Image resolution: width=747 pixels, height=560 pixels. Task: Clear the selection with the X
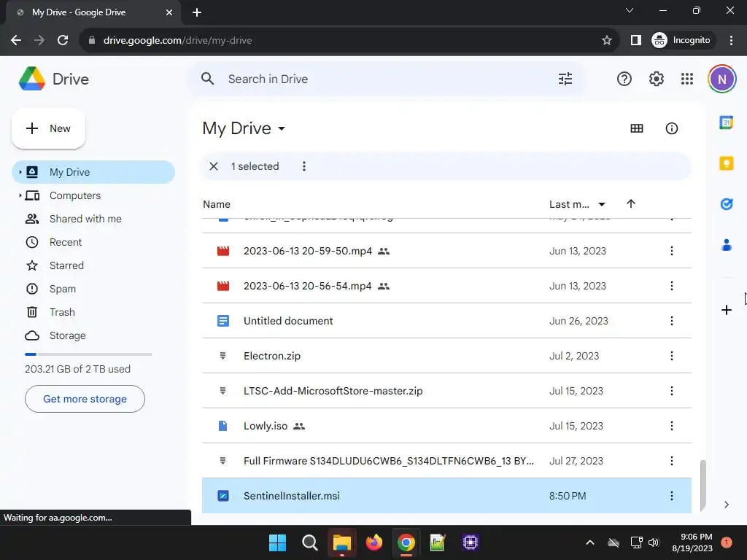click(x=214, y=166)
